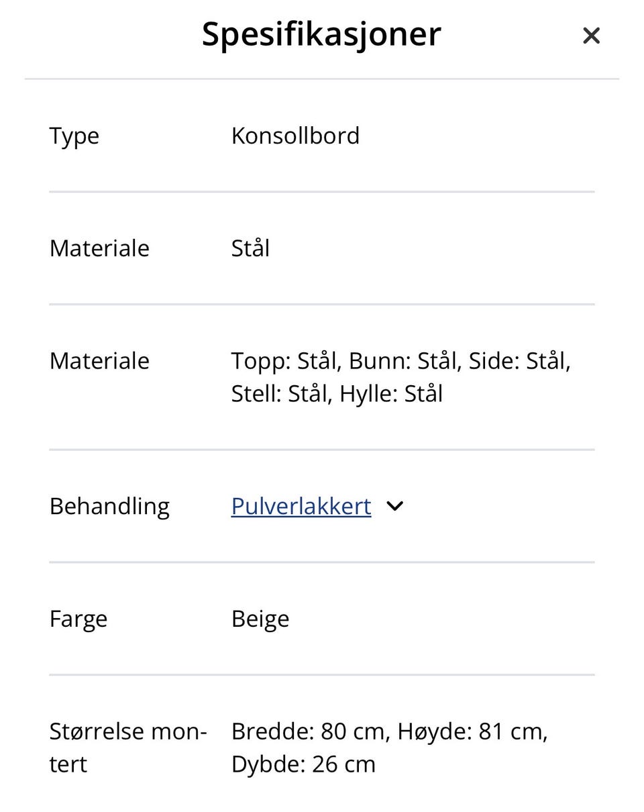Click the standalone Stål material value

tap(250, 248)
